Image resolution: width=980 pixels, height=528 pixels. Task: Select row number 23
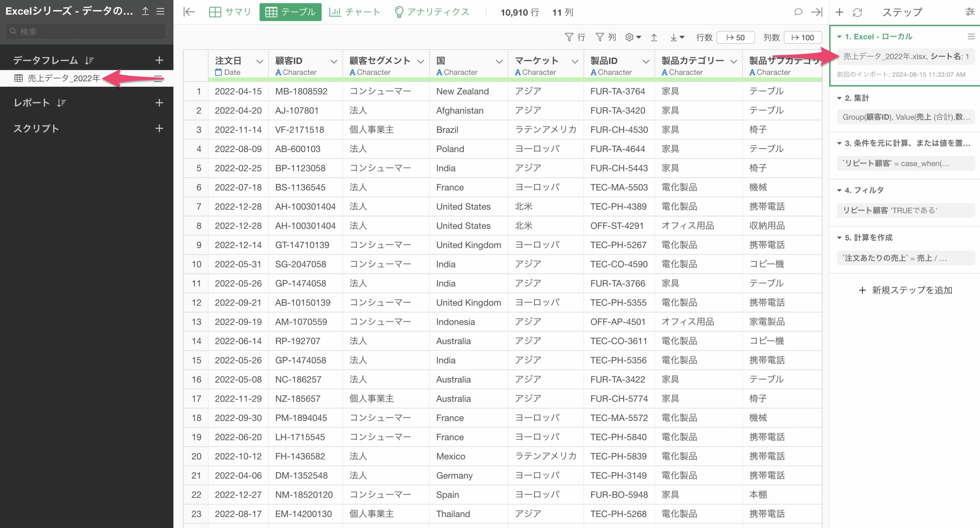(x=196, y=514)
